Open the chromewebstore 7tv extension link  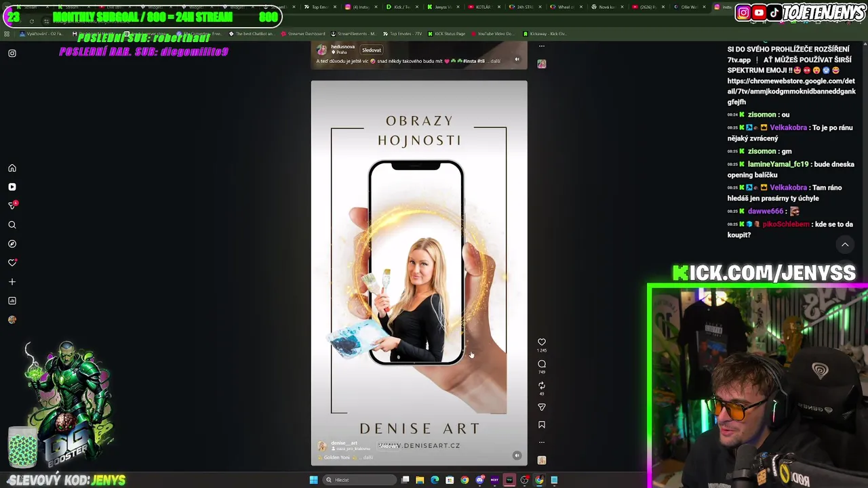coord(791,91)
